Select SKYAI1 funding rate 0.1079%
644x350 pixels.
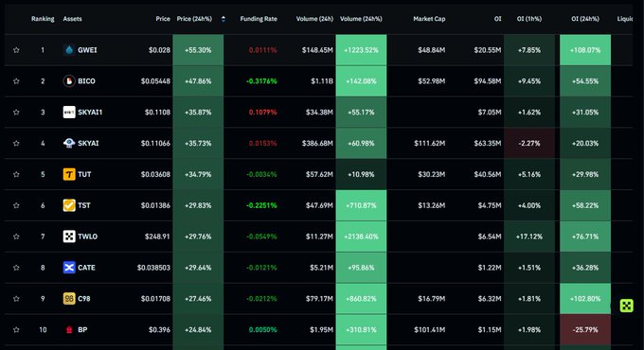pos(263,112)
